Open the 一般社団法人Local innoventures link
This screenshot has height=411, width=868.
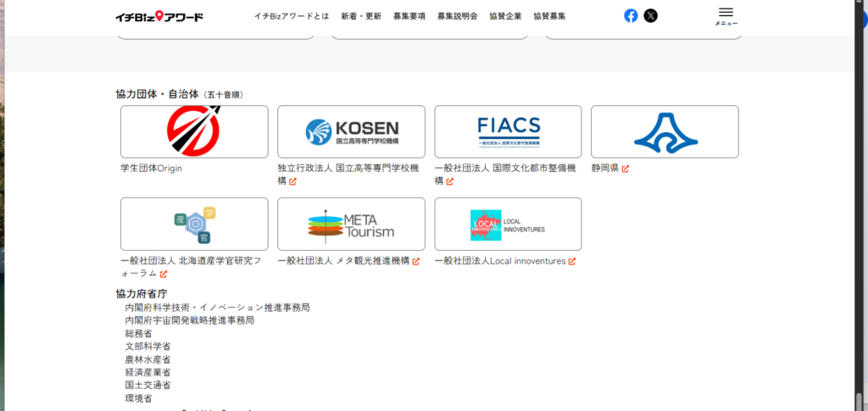click(500, 260)
